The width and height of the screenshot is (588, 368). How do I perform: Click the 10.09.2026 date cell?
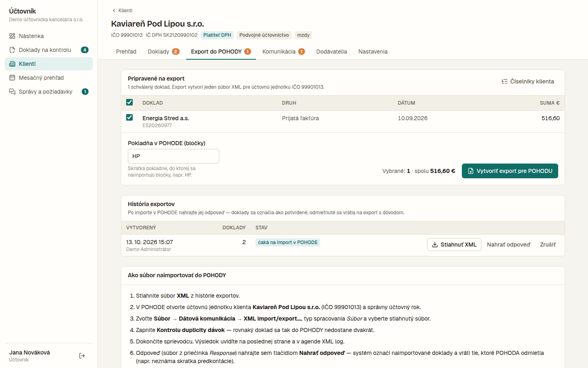[412, 118]
